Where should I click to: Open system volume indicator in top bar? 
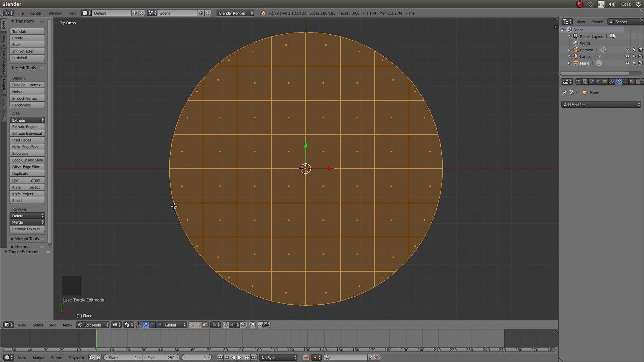coord(611,4)
